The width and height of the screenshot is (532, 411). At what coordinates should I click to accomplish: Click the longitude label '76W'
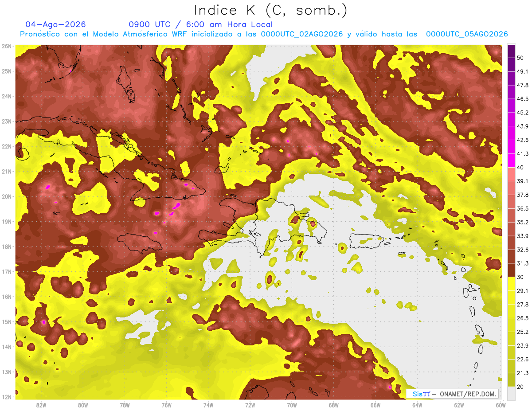pos(166,405)
